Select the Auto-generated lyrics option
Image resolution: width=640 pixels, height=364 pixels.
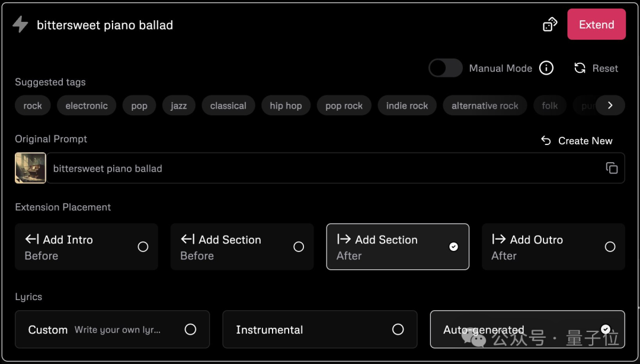[x=527, y=329]
